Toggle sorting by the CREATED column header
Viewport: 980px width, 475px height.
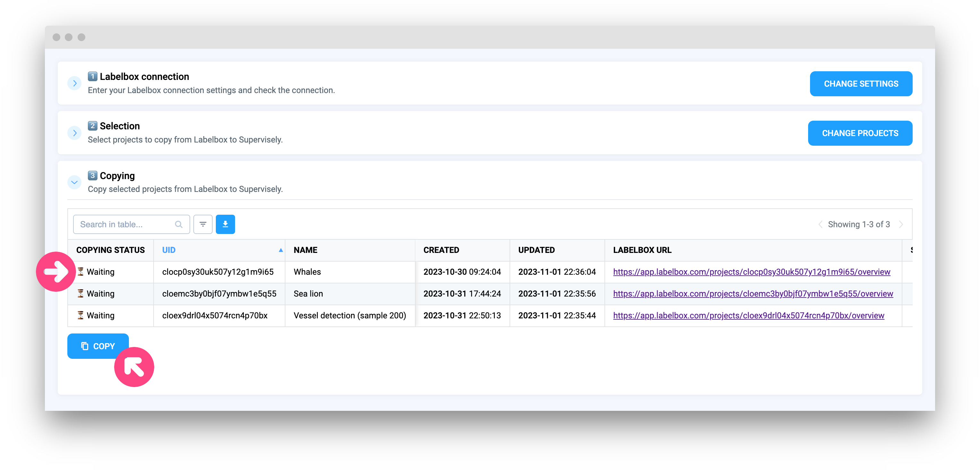click(x=441, y=250)
